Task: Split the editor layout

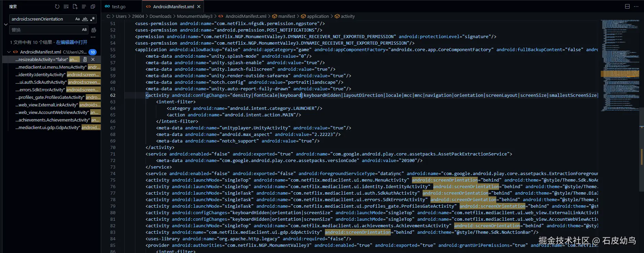Action: coord(627,7)
